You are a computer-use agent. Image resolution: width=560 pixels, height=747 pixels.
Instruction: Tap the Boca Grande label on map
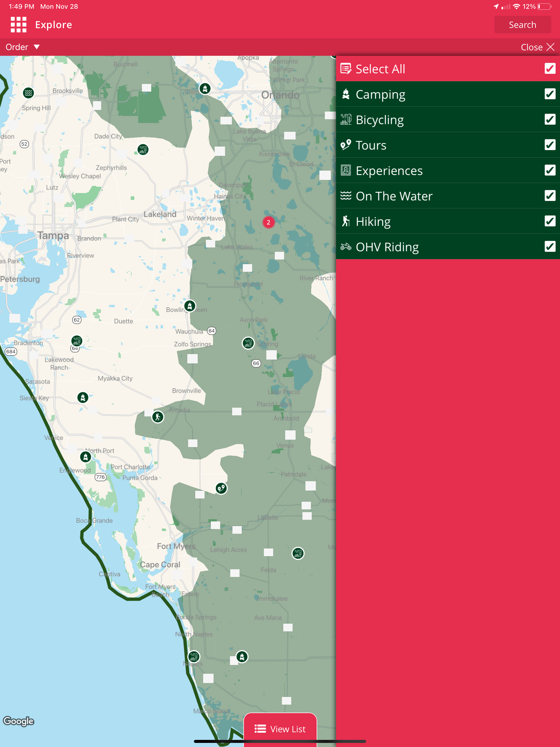[94, 520]
